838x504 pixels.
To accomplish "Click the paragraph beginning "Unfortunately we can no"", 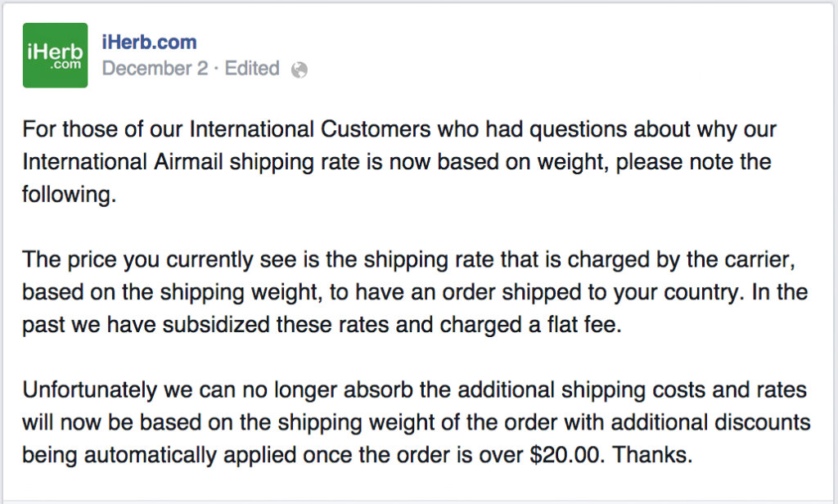I will pyautogui.click(x=417, y=422).
